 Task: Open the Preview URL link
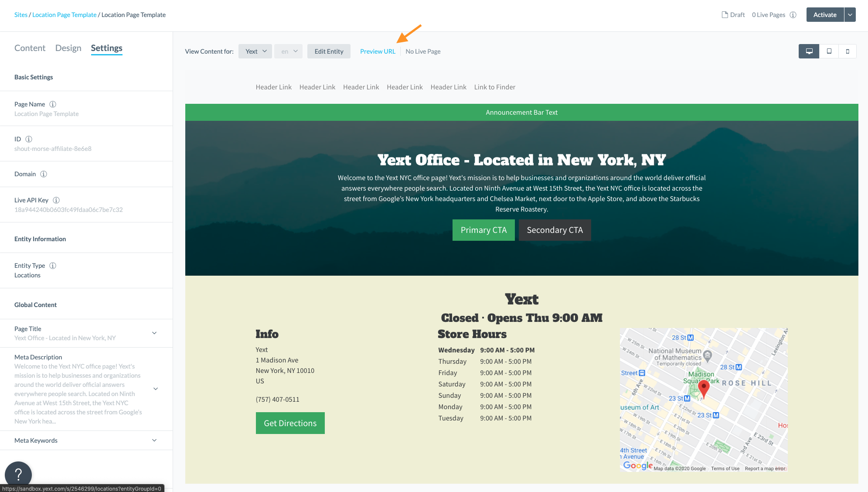378,51
